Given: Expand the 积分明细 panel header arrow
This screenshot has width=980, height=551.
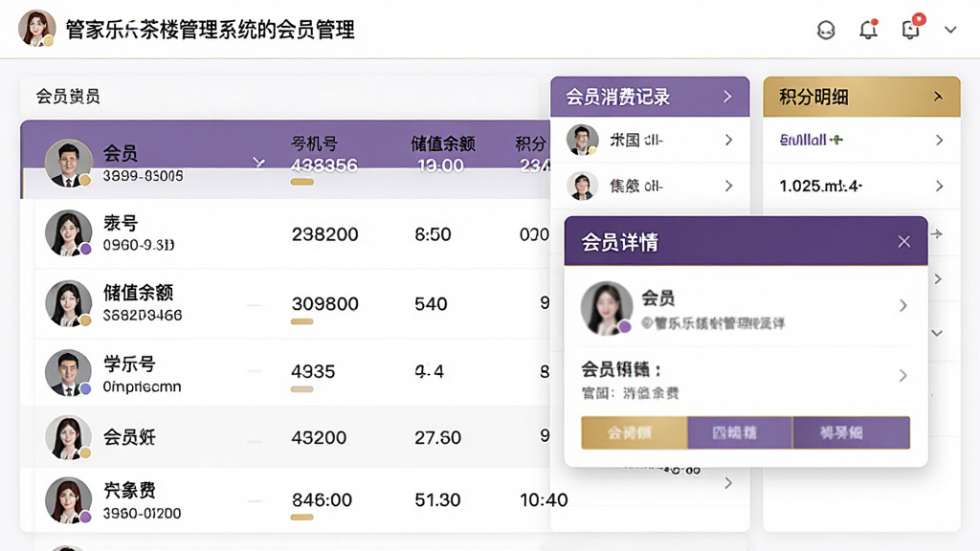Looking at the screenshot, I should (x=938, y=97).
